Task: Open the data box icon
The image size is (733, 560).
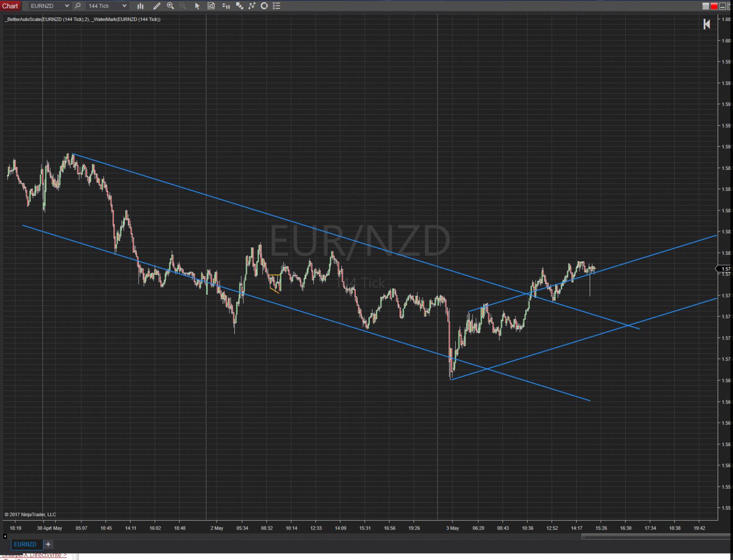Action: pos(211,6)
